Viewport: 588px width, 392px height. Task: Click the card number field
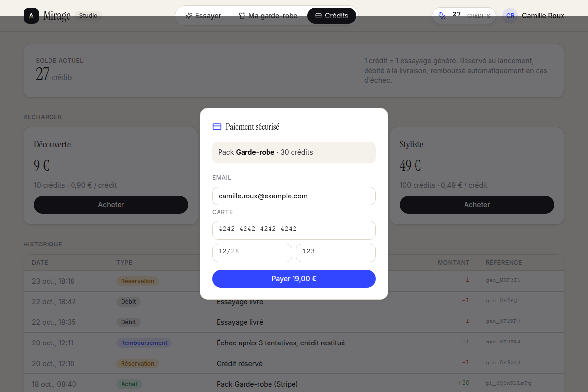coord(294,230)
